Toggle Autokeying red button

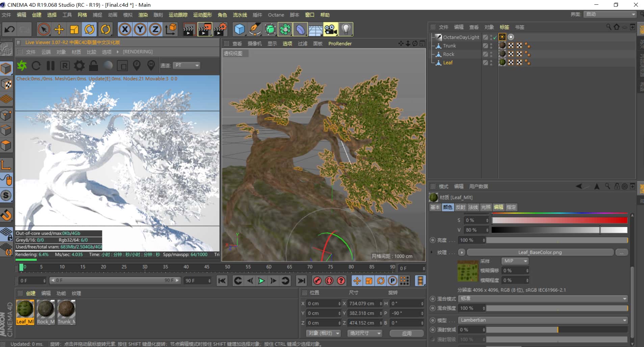click(329, 281)
